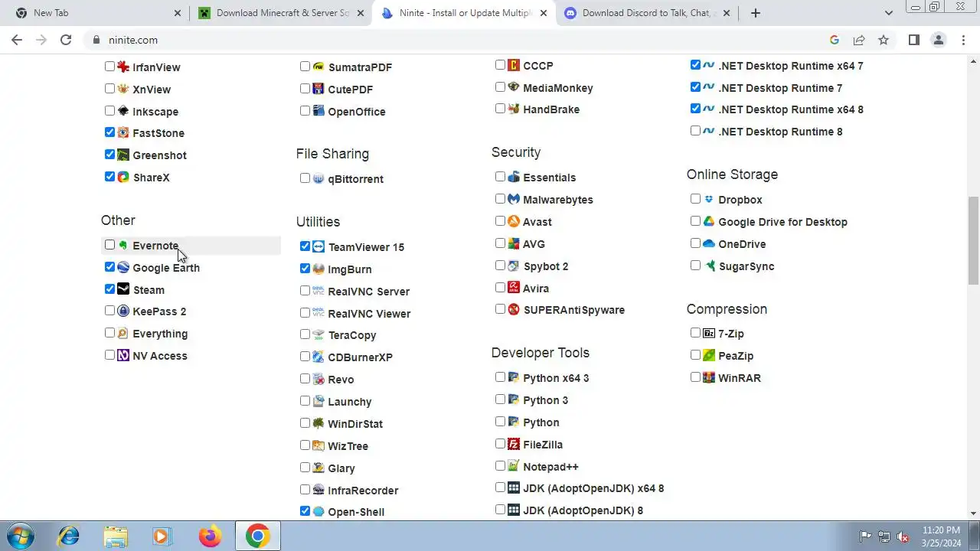Click the Evernote elephant icon

point(122,245)
